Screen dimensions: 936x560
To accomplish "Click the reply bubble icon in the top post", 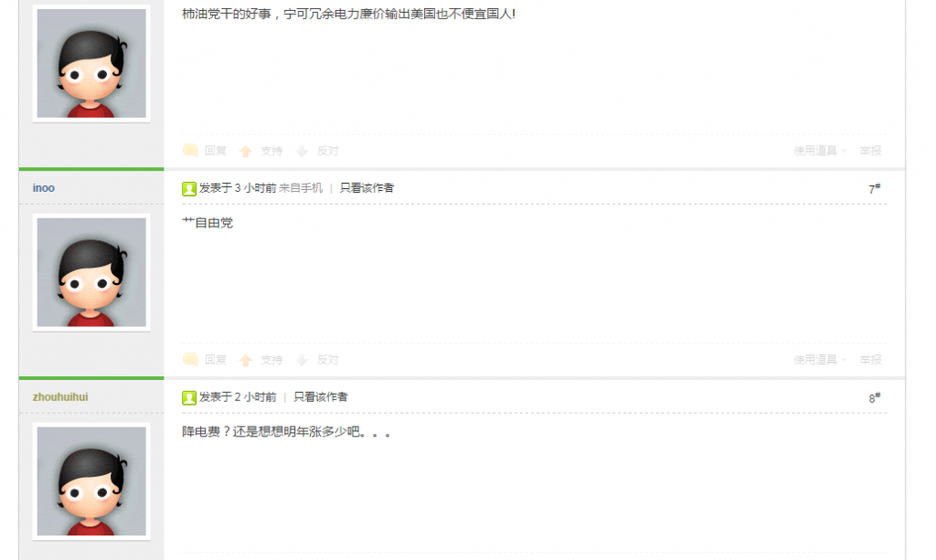I will coord(190,151).
